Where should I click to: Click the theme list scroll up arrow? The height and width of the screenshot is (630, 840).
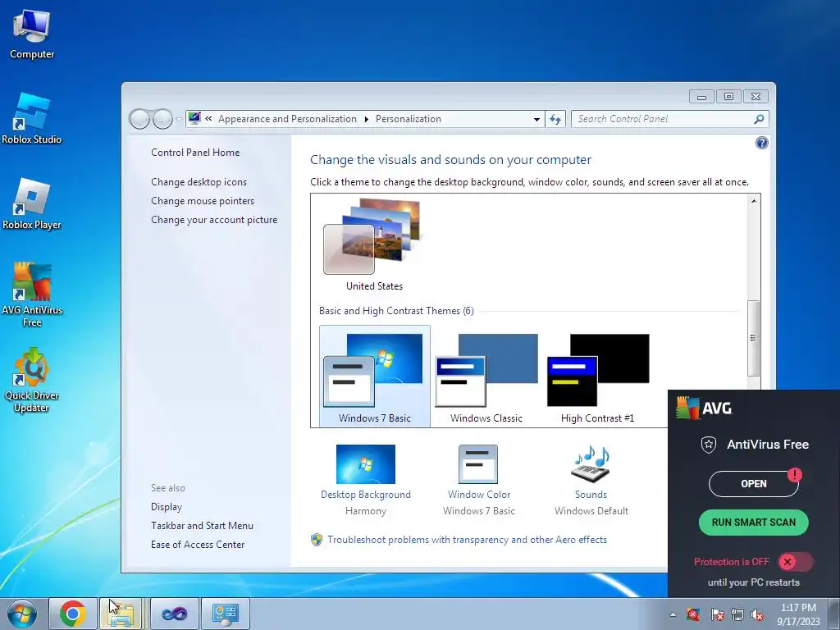(754, 201)
